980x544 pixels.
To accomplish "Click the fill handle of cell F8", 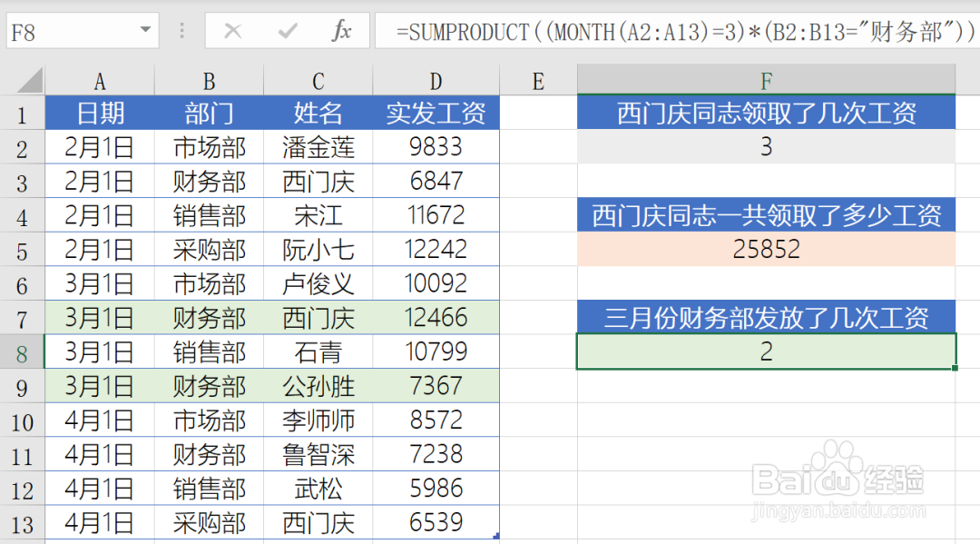I will coord(955,369).
